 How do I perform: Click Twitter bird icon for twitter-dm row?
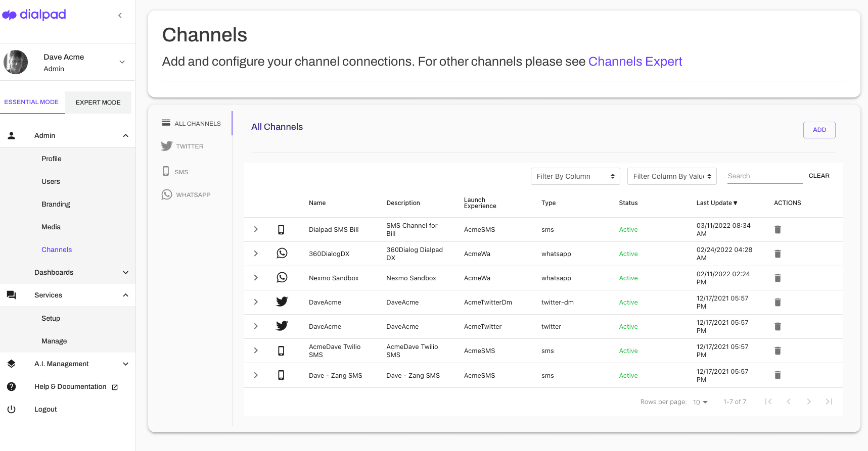point(282,302)
